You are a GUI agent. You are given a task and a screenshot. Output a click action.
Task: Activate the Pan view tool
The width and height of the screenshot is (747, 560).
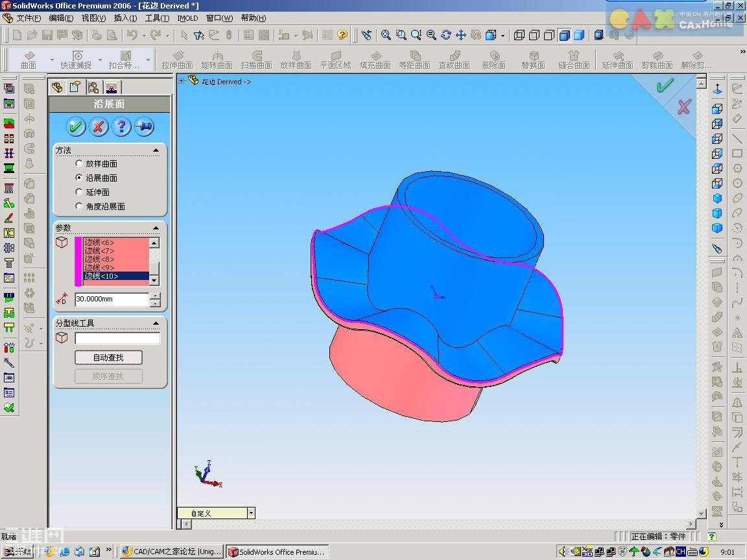pos(460,35)
